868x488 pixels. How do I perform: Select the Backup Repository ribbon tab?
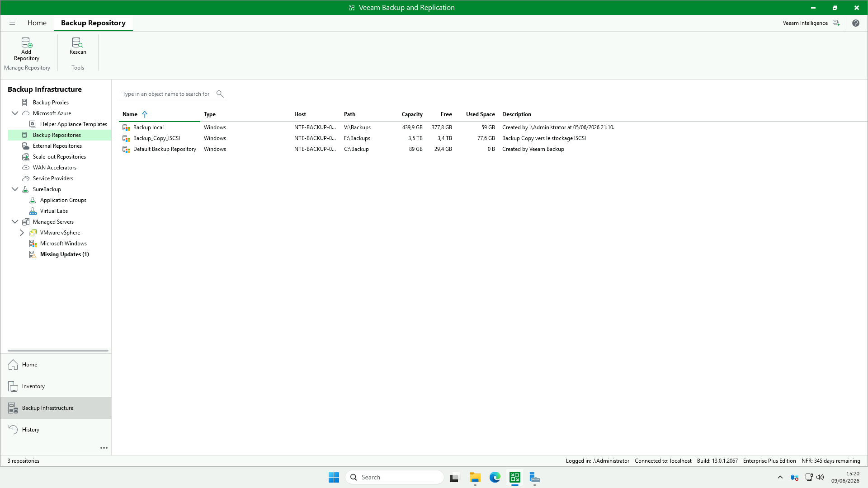[x=93, y=23]
